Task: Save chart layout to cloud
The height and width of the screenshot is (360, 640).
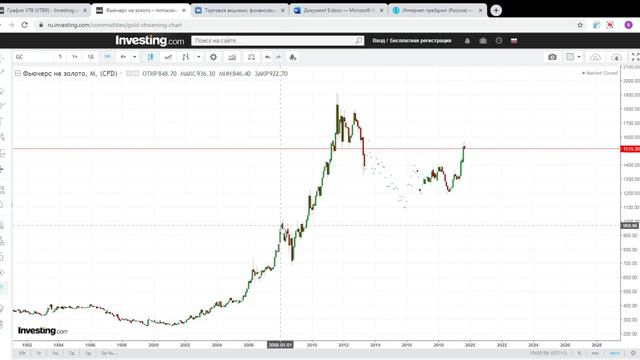Action: pyautogui.click(x=616, y=57)
